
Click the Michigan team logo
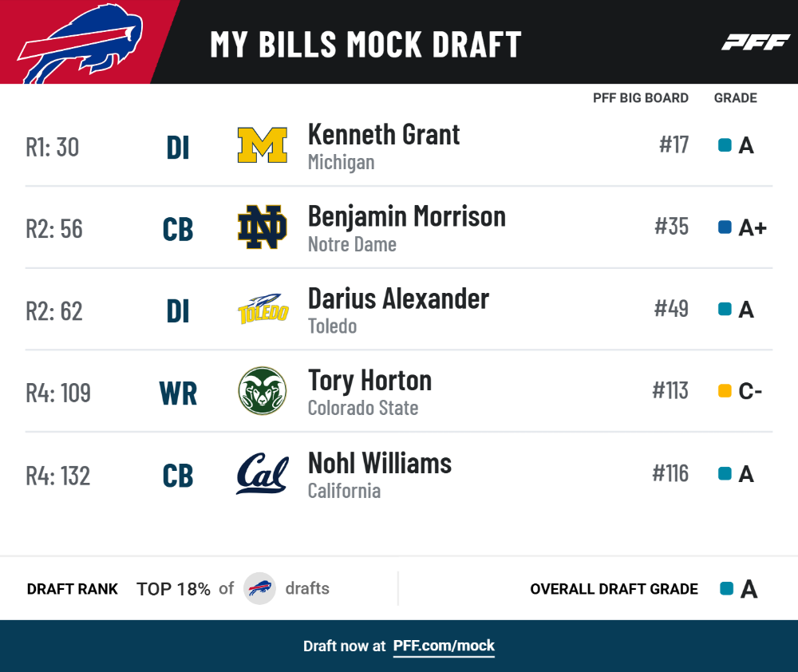coord(263,145)
